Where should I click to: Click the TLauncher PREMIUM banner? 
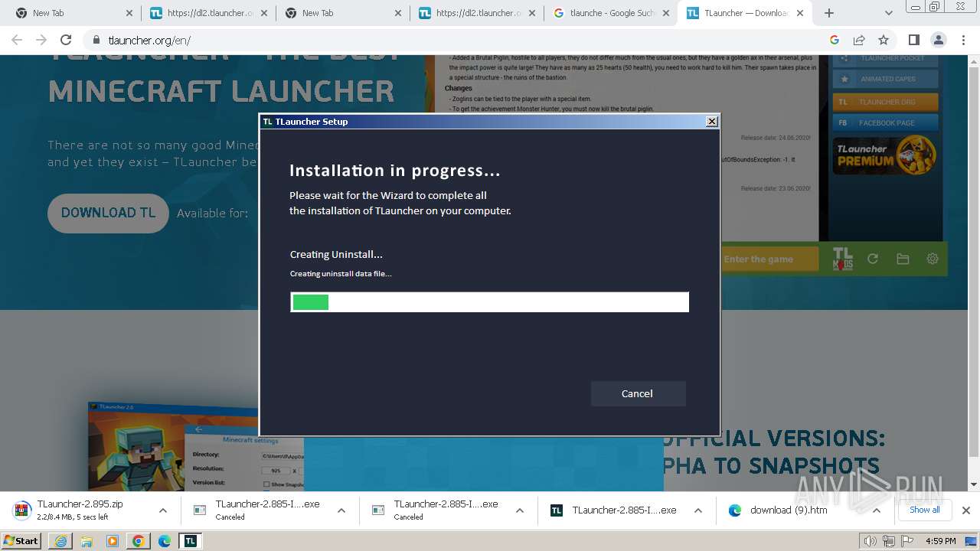(x=885, y=155)
